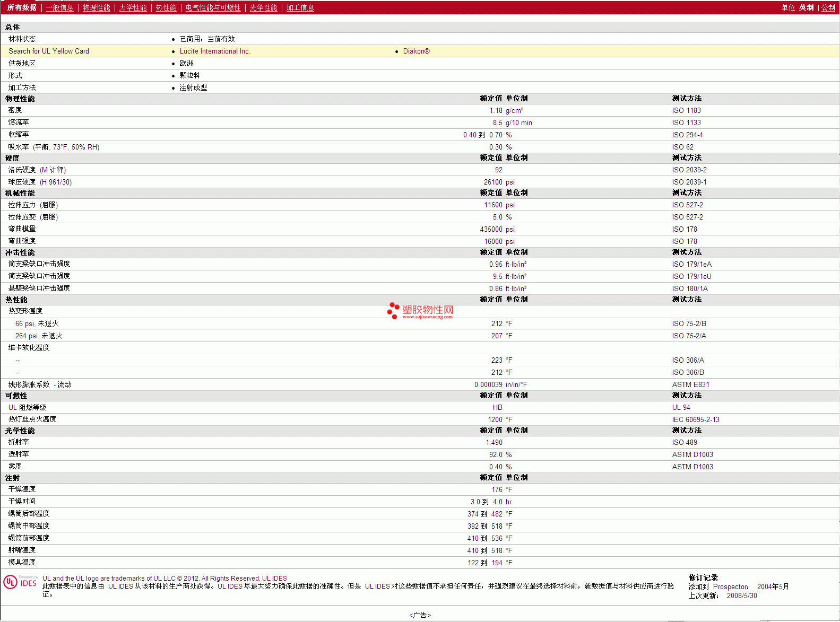Open the 电气性能与可燃性 tab
840x622 pixels.
(213, 7)
